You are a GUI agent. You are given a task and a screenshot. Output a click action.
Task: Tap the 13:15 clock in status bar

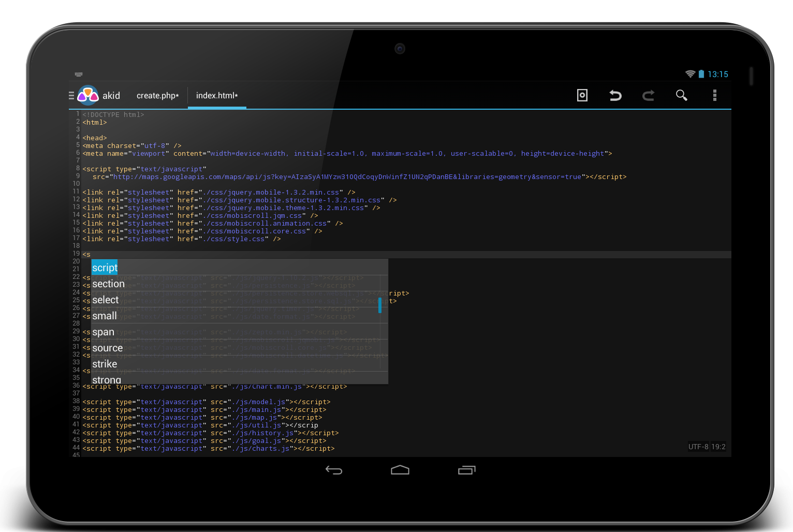718,74
